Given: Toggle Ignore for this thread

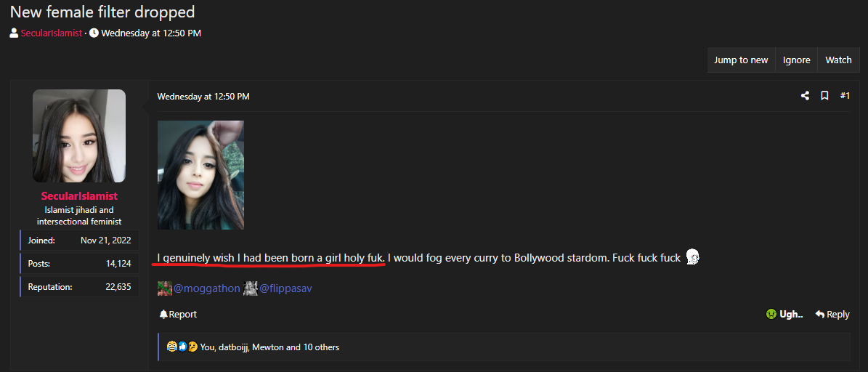Looking at the screenshot, I should click(x=796, y=60).
